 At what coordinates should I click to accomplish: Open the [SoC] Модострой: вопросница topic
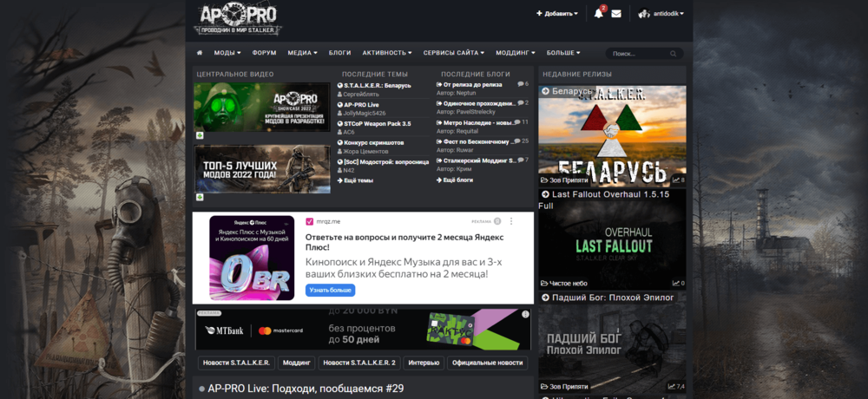click(386, 161)
